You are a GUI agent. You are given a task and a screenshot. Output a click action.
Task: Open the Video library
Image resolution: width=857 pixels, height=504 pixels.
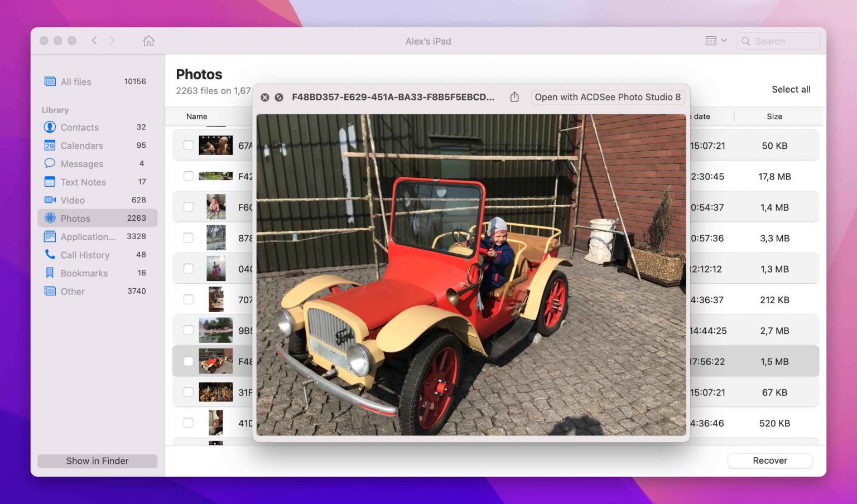point(72,200)
